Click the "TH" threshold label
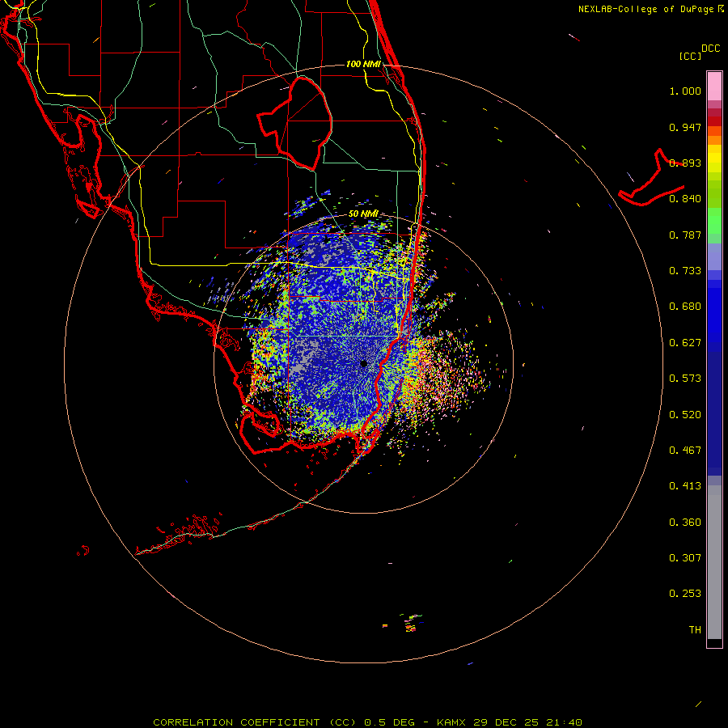 695,630
